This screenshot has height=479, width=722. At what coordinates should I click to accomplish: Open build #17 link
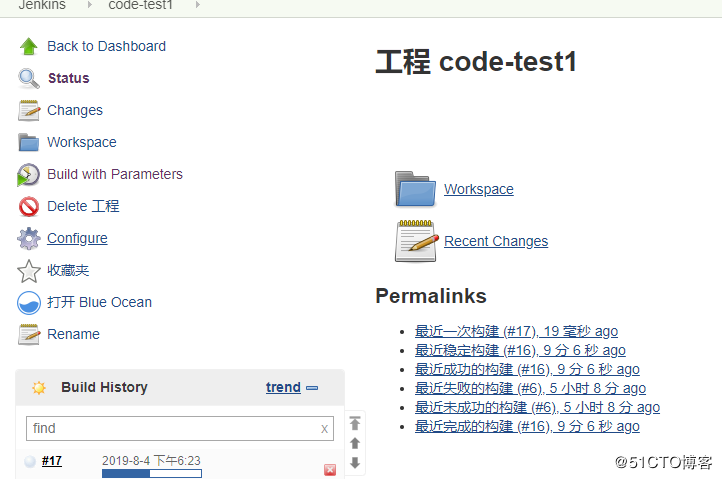coord(52,461)
